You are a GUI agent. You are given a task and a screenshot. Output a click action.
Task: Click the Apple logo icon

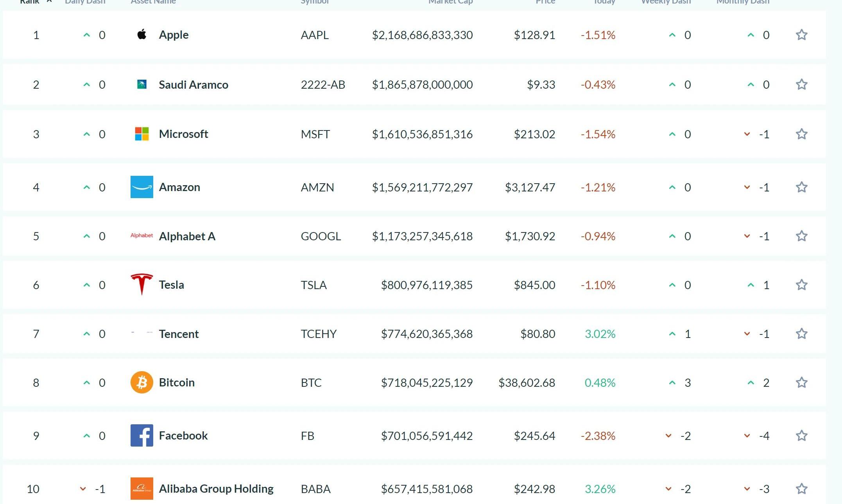tap(142, 35)
